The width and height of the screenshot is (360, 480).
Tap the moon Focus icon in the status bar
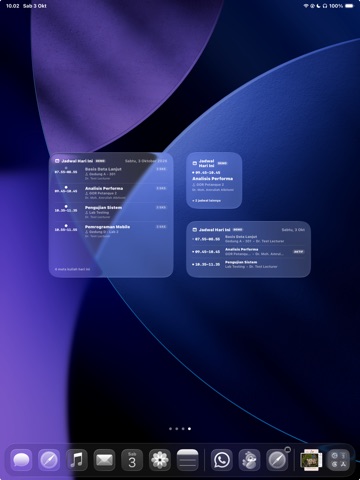coord(319,6)
